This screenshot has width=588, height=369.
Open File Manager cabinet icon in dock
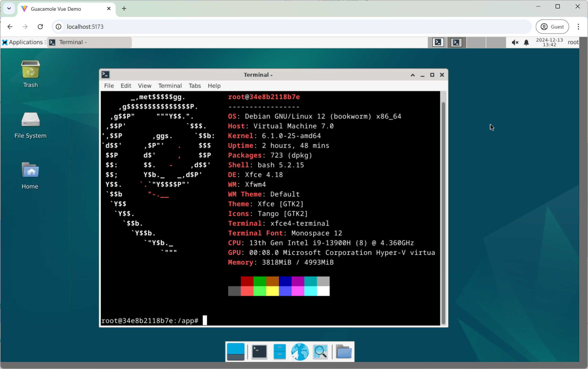coord(279,352)
